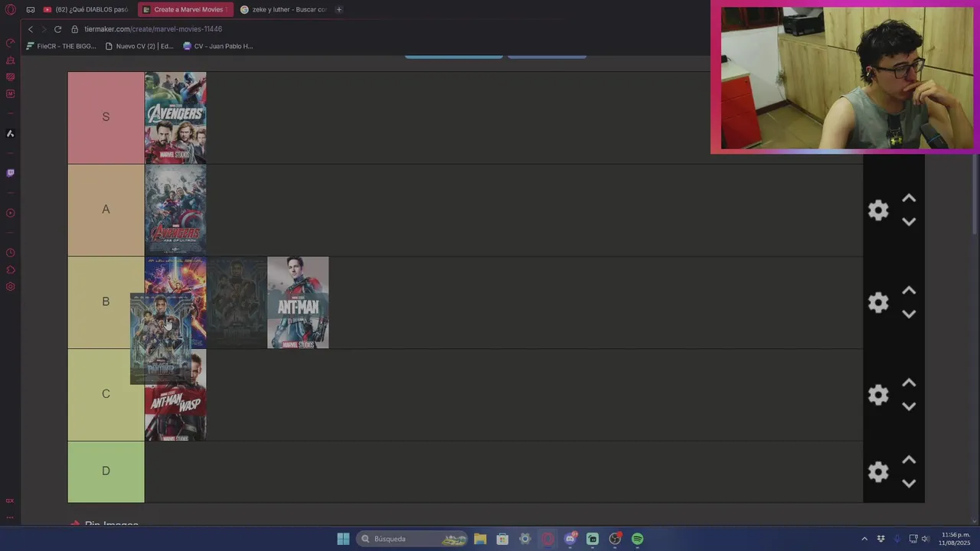
Task: Click the site lock icon in address bar
Action: click(x=75, y=29)
